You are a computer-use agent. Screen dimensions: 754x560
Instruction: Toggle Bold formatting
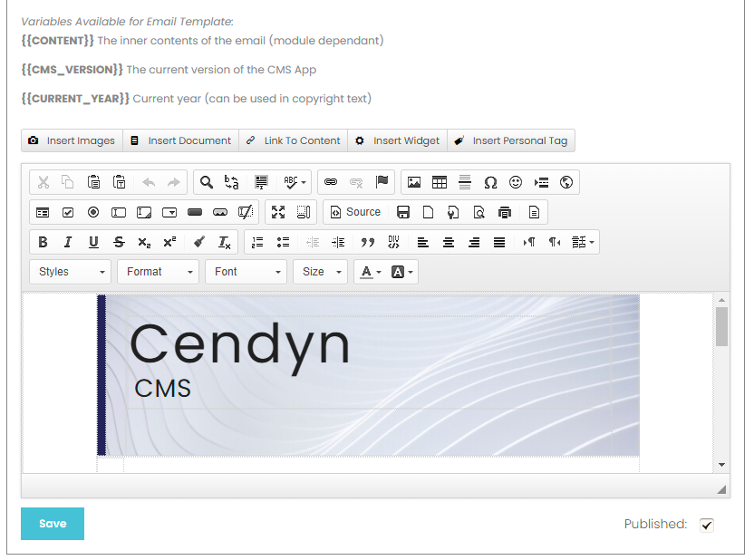coord(43,242)
